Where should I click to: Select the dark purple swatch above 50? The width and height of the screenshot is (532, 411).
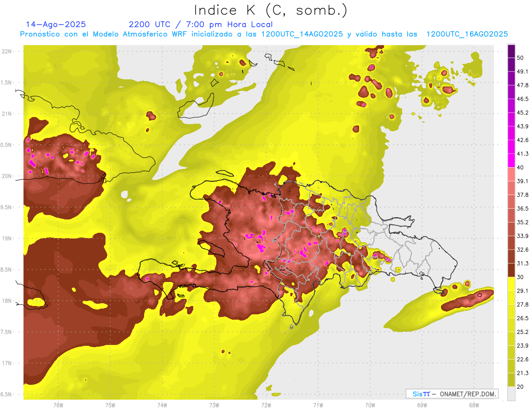coord(511,51)
